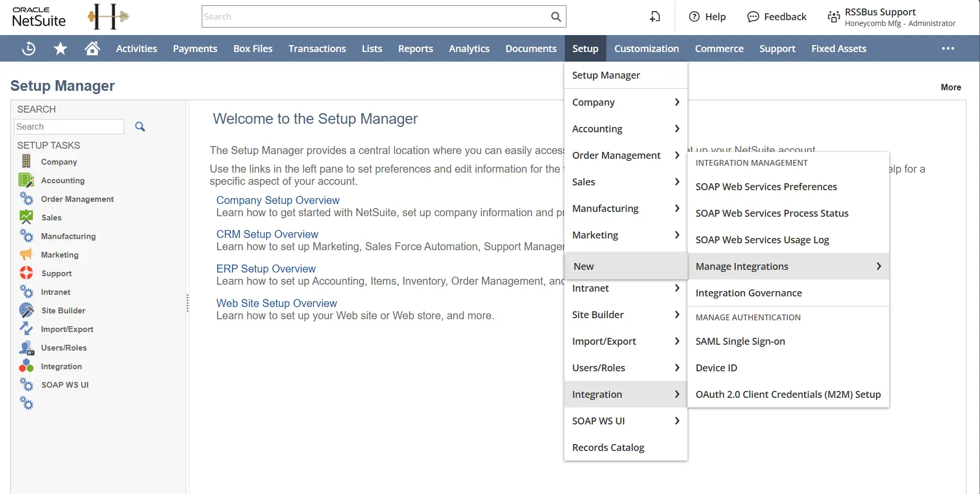Click the sign-in icon beside the search bar
The width and height of the screenshot is (980, 494).
click(x=654, y=16)
